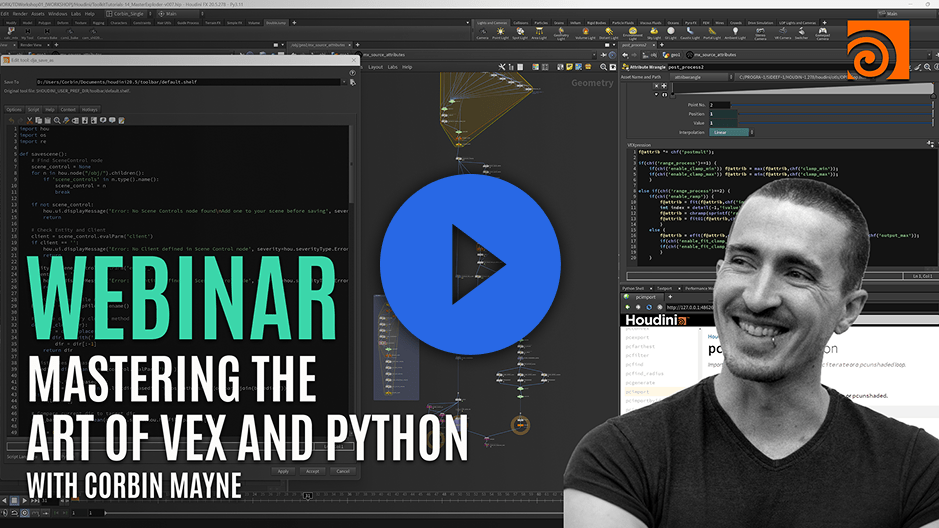Play the webinar video
The height and width of the screenshot is (528, 939).
[x=470, y=264]
